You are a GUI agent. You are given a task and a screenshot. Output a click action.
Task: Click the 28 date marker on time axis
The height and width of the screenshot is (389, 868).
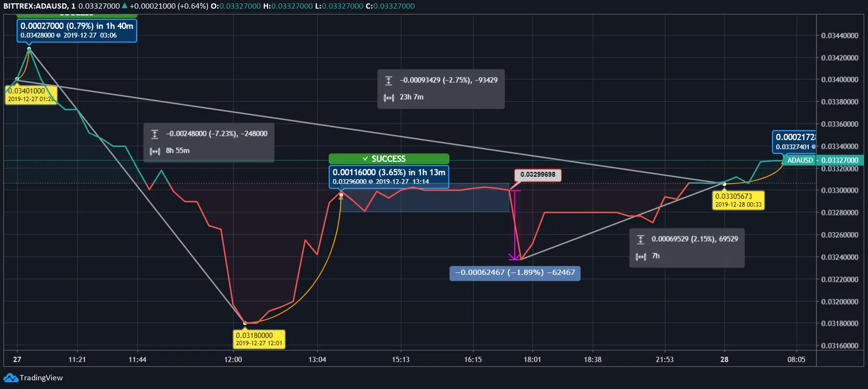click(724, 360)
